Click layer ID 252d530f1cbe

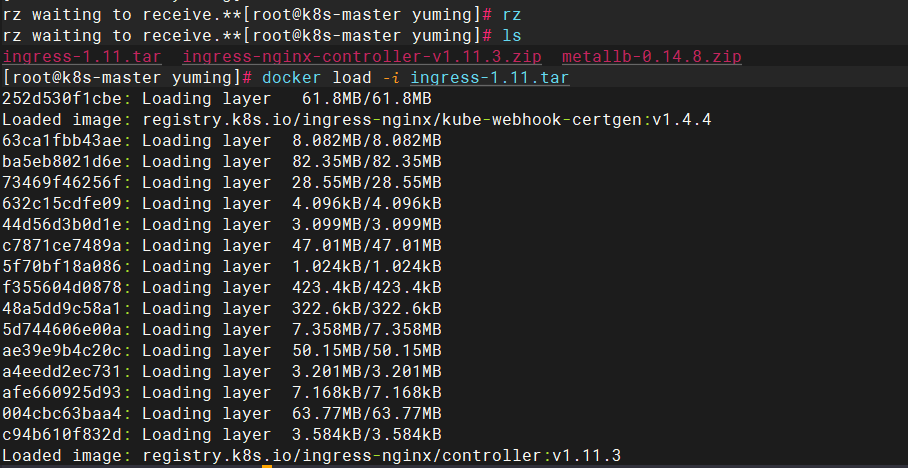(62, 98)
